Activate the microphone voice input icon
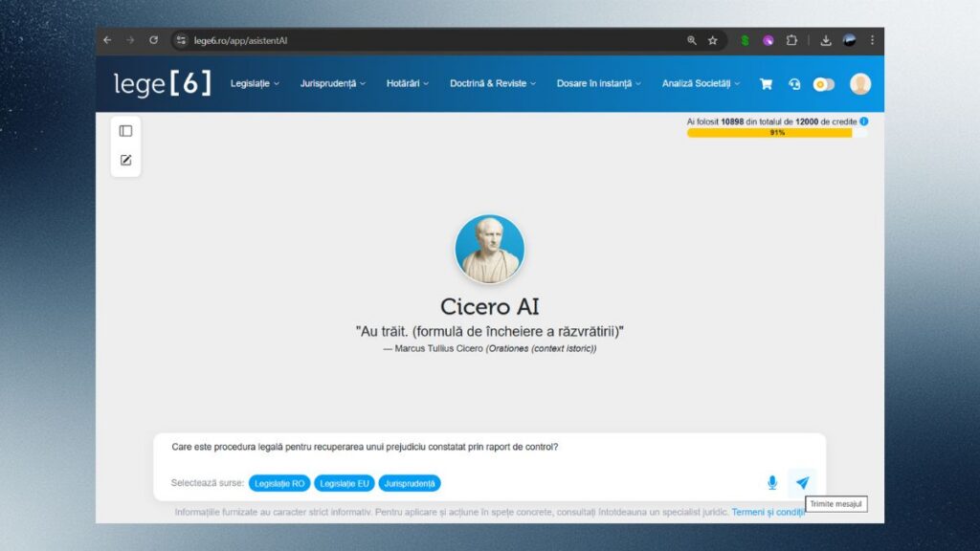Viewport: 980px width, 551px height. click(x=771, y=483)
